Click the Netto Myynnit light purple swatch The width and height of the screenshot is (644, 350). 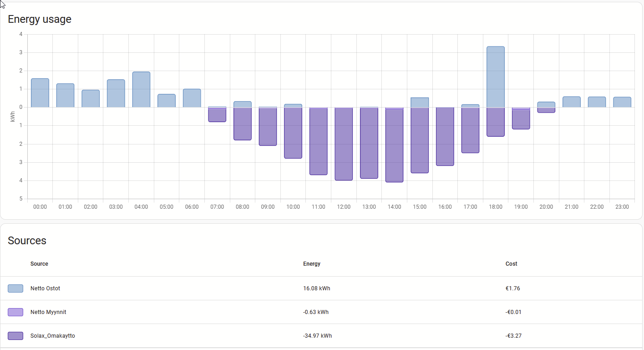(x=15, y=312)
